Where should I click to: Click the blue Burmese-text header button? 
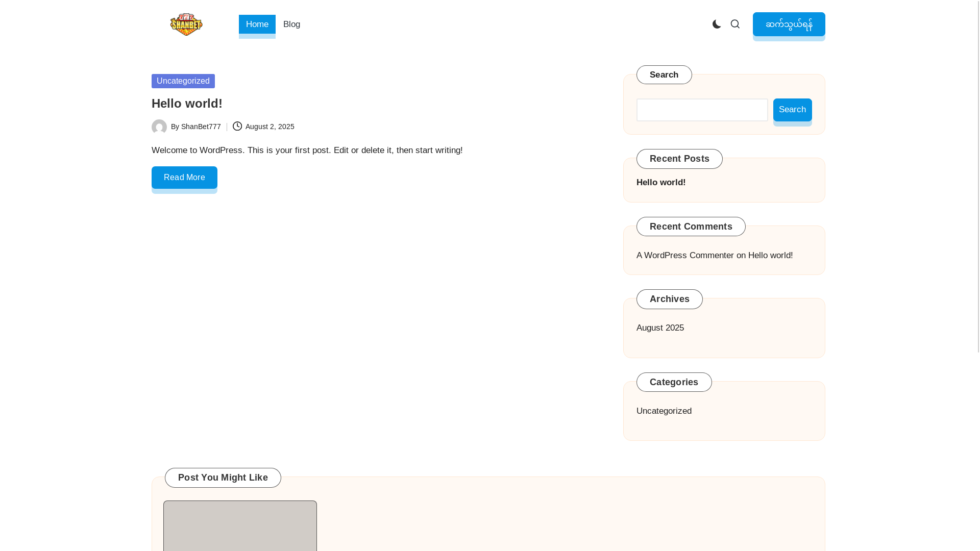tap(789, 24)
